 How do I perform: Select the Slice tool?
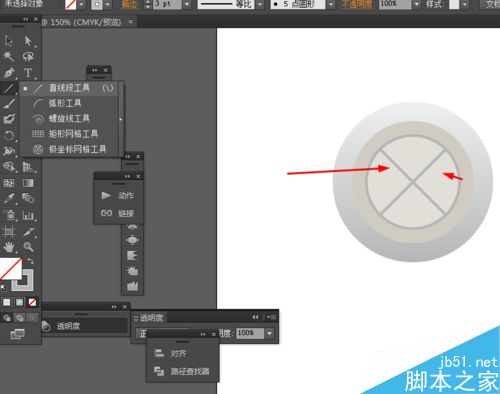pos(28,231)
